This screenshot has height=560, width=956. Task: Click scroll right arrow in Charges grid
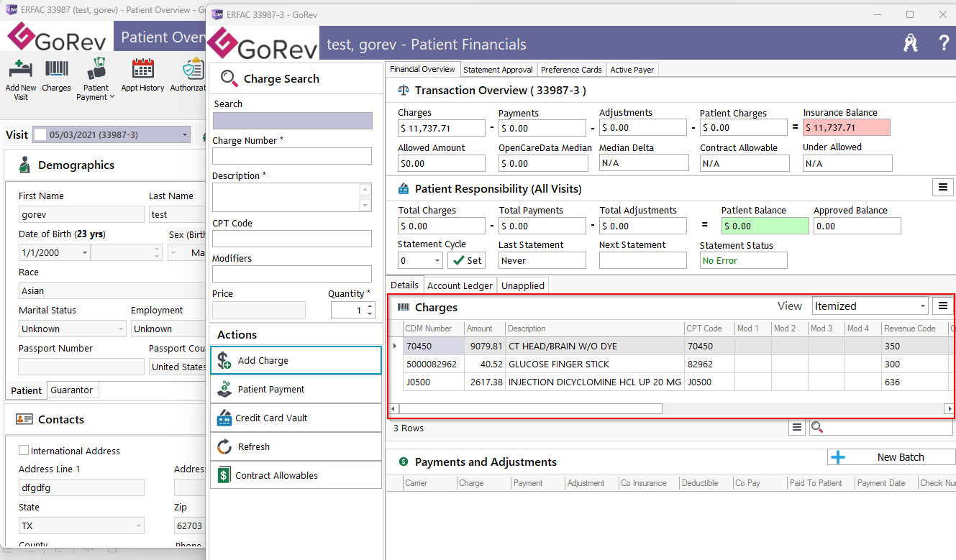click(x=950, y=408)
